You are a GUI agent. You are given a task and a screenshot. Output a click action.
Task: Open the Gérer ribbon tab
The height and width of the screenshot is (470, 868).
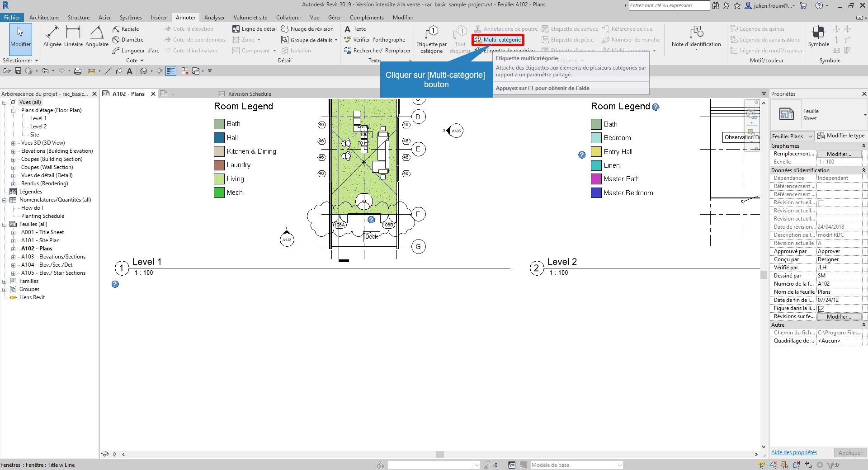(334, 18)
